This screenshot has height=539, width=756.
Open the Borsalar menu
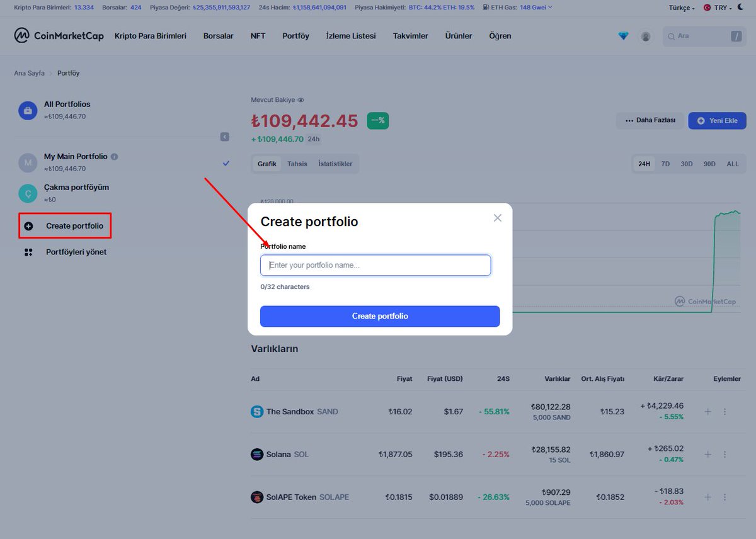(219, 36)
